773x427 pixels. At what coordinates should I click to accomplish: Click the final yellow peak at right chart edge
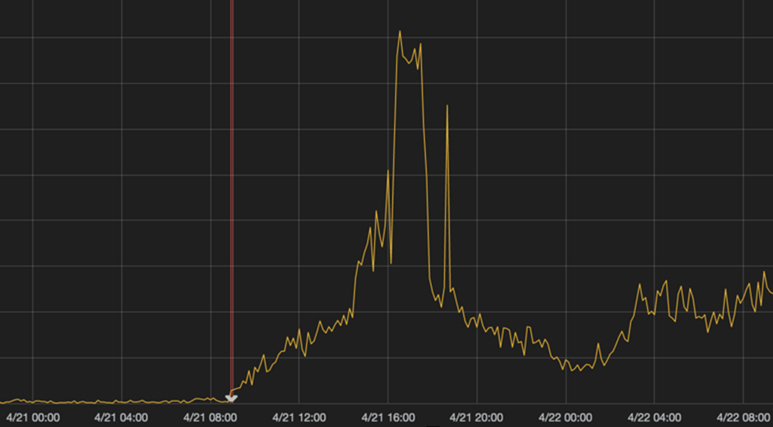(x=765, y=272)
